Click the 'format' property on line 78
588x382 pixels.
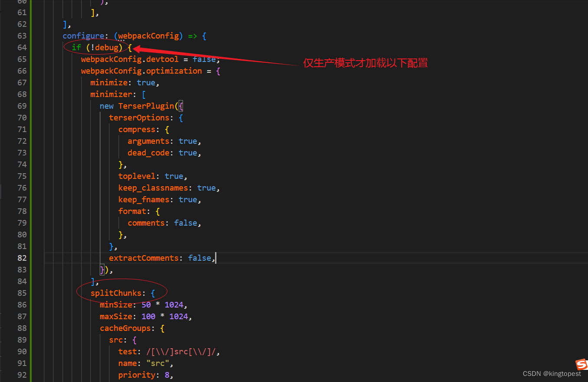(x=132, y=211)
